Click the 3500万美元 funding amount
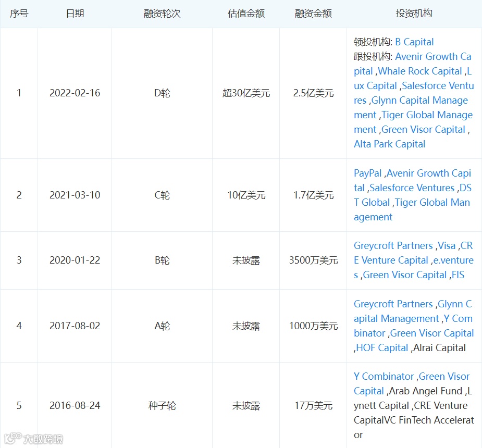Viewport: 482px width, 448px height. (313, 260)
